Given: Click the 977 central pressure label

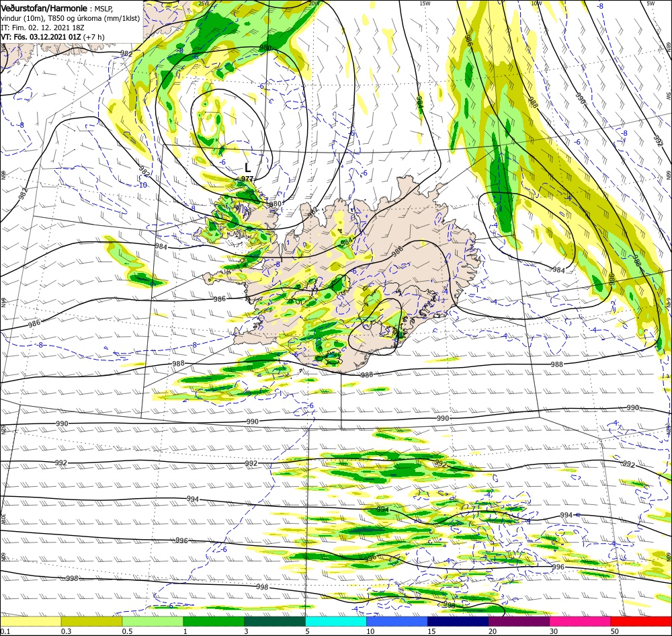Looking at the screenshot, I should pos(247,179).
